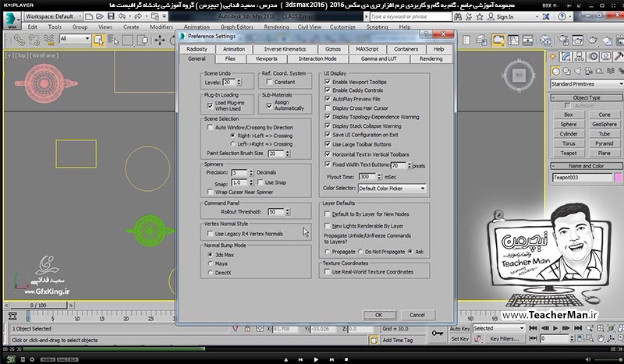
Task: Toggle Load Plug-ins When Used checkbox
Action: pyautogui.click(x=210, y=105)
